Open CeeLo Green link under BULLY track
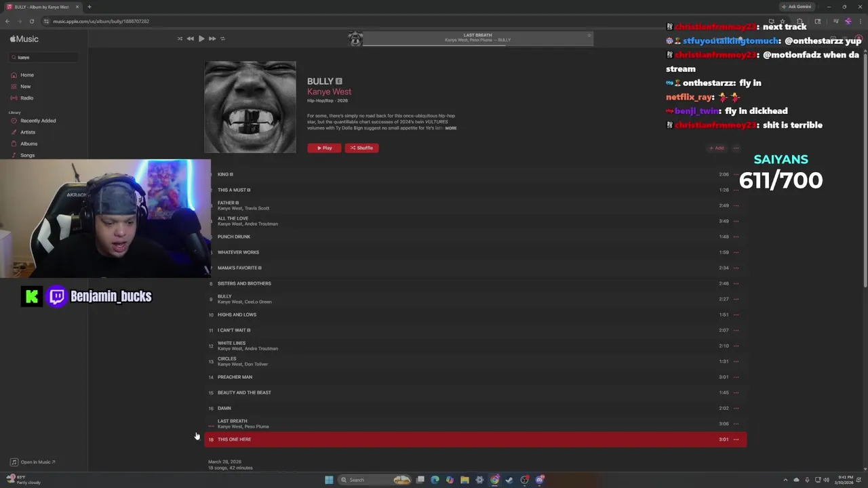This screenshot has height=488, width=868. point(258,302)
